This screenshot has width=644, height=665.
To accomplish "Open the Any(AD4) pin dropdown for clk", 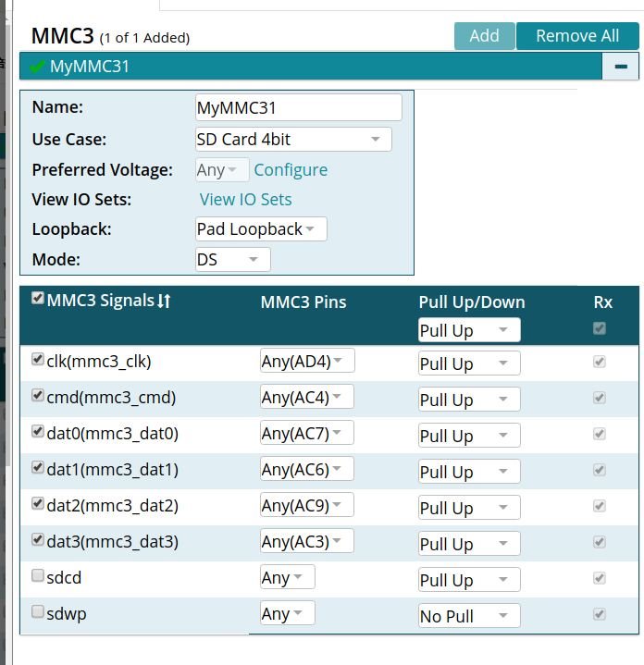I will coord(307,361).
